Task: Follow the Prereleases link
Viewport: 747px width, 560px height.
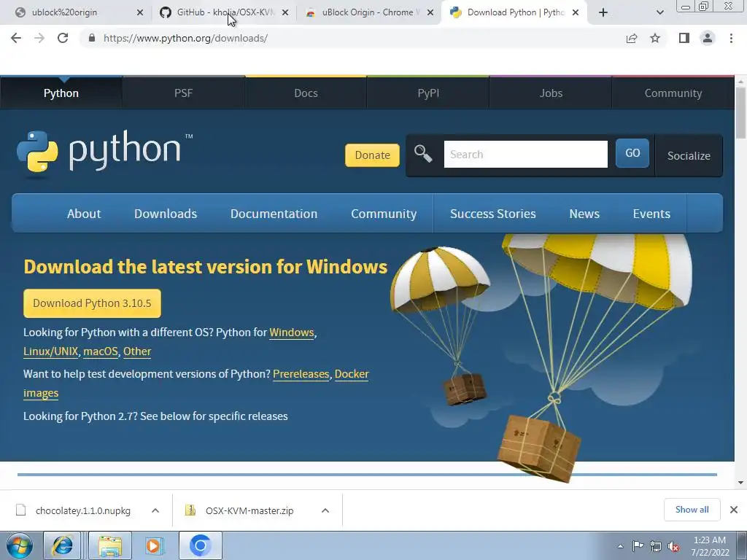Action: (301, 374)
